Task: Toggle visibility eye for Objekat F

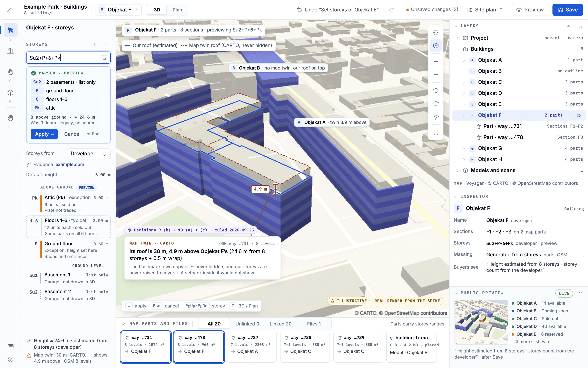Action: click(579, 115)
